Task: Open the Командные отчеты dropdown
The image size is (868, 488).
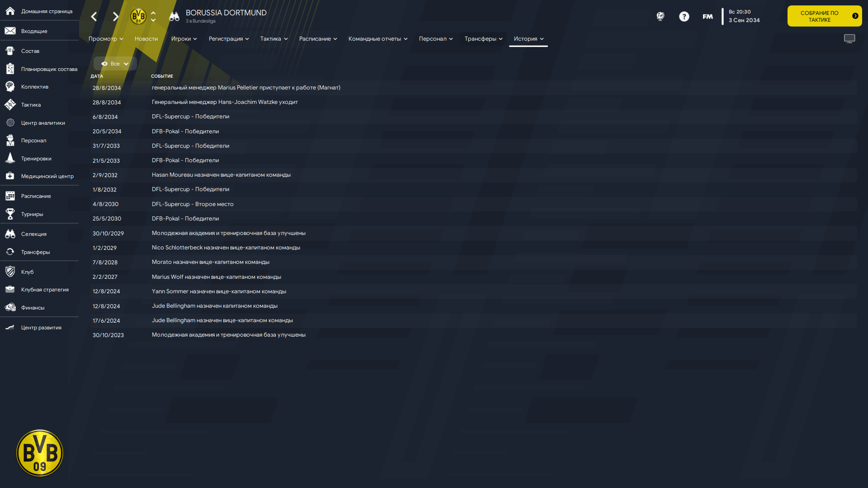Action: pyautogui.click(x=378, y=39)
